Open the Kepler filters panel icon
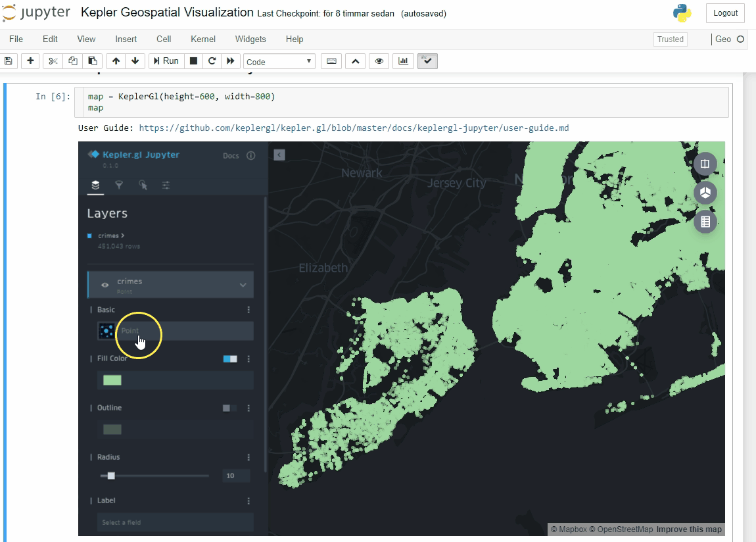 119,185
